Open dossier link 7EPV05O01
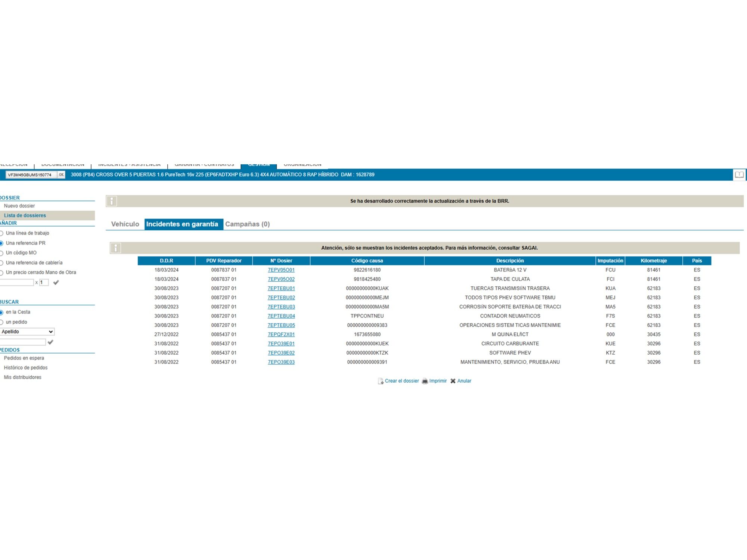This screenshot has height=560, width=747. pyautogui.click(x=281, y=270)
